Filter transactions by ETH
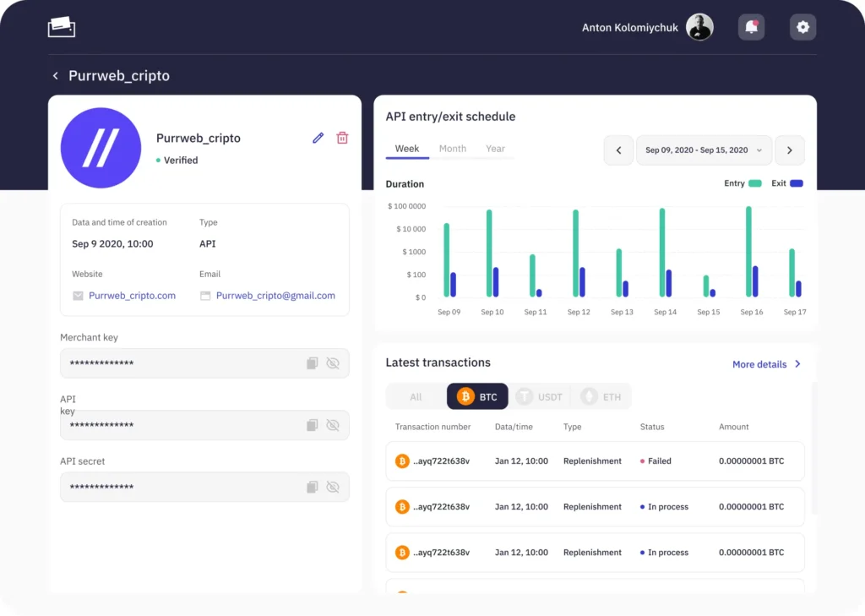 pyautogui.click(x=601, y=396)
